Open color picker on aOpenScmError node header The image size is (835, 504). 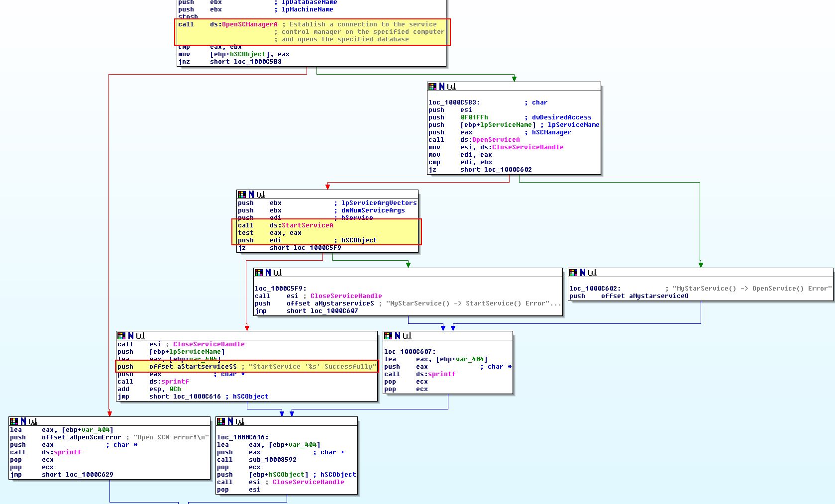click(x=14, y=421)
